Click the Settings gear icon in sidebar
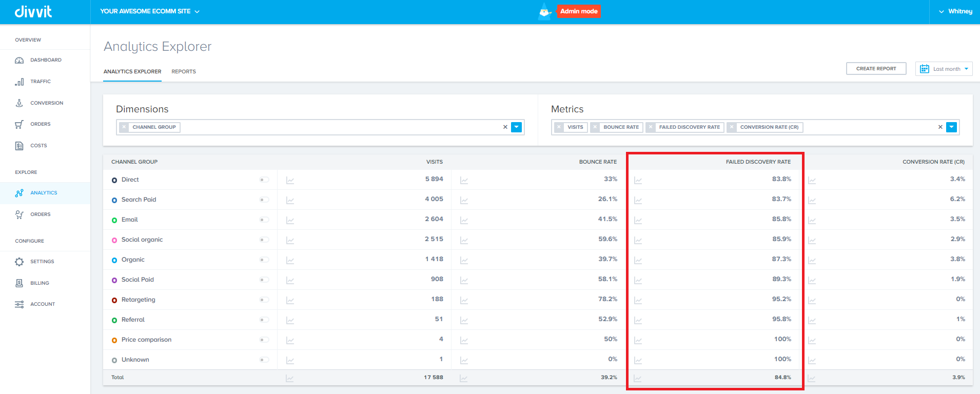The height and width of the screenshot is (394, 980). click(19, 262)
